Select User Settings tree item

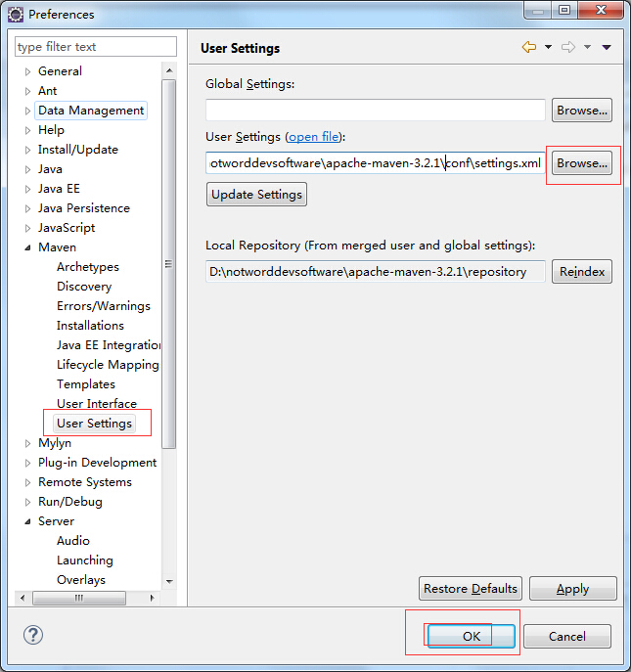(x=94, y=424)
